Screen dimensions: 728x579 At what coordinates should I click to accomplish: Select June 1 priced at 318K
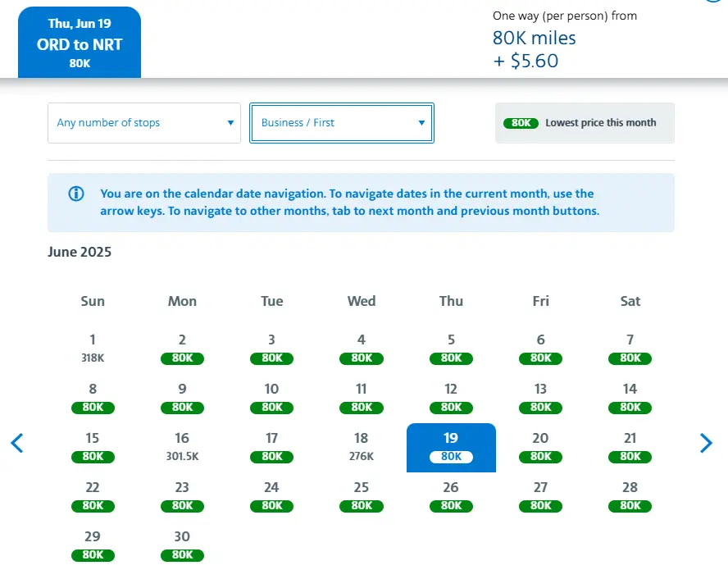[93, 348]
